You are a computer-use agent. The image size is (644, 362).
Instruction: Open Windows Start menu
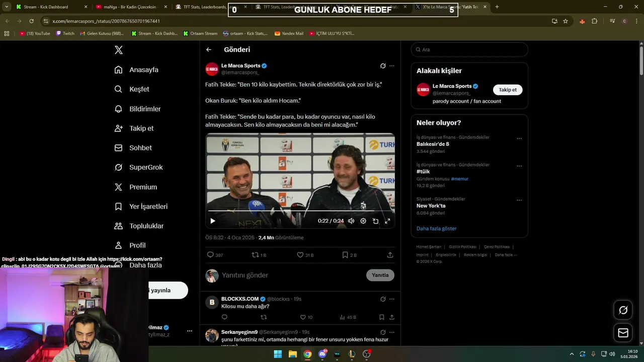click(x=278, y=354)
